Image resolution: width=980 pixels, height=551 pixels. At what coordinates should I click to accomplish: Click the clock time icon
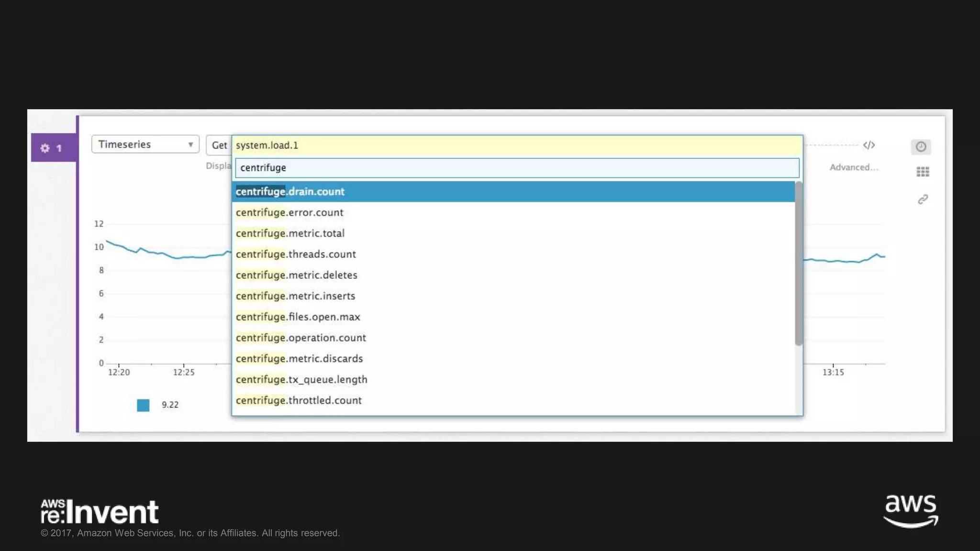pyautogui.click(x=921, y=147)
